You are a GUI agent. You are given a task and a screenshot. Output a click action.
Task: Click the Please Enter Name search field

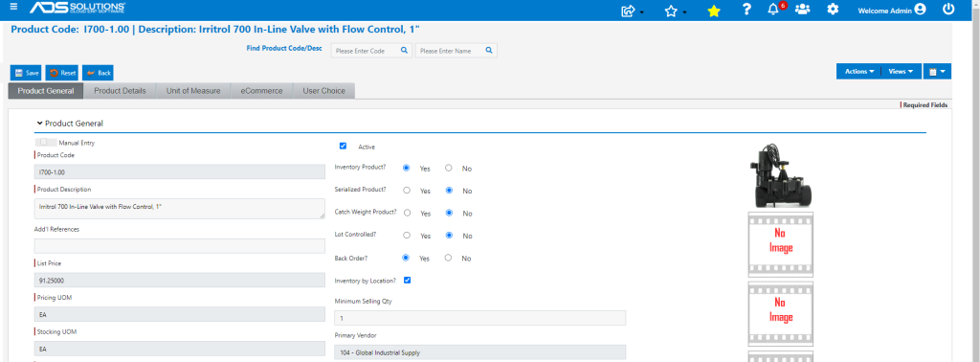pos(457,51)
